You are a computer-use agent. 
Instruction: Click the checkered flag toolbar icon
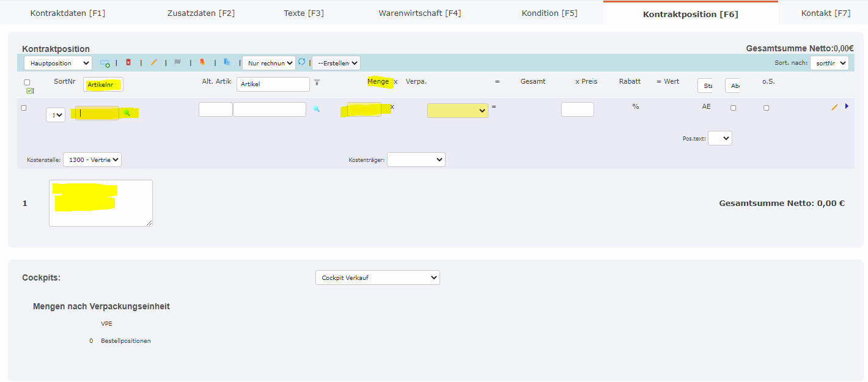pyautogui.click(x=178, y=62)
